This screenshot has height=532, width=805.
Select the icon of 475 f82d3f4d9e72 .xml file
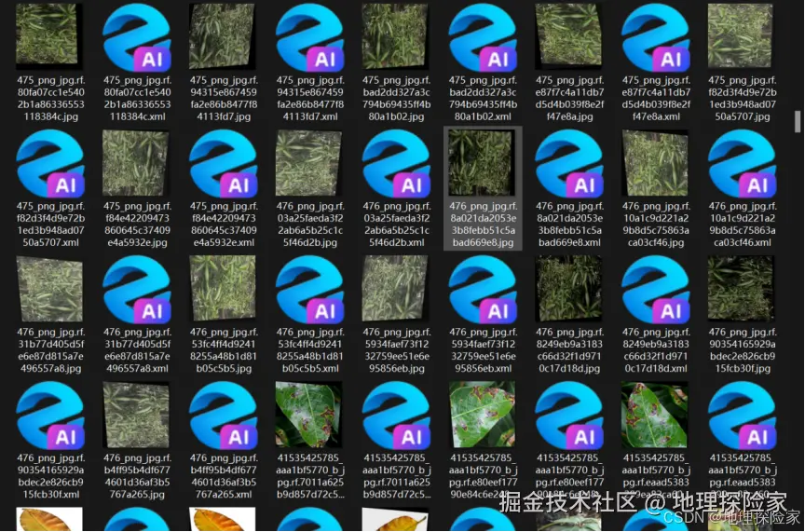pyautogui.click(x=50, y=163)
